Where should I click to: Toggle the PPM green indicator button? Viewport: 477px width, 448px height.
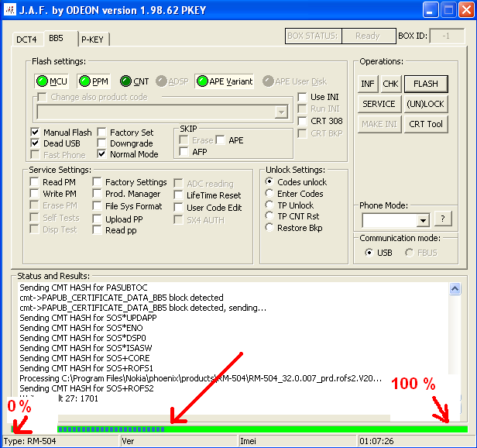click(94, 81)
